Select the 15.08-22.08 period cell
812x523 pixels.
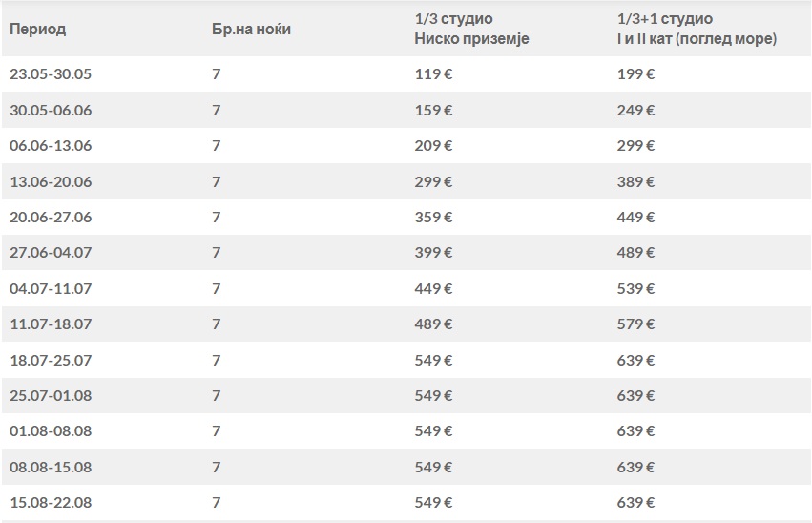(x=51, y=502)
